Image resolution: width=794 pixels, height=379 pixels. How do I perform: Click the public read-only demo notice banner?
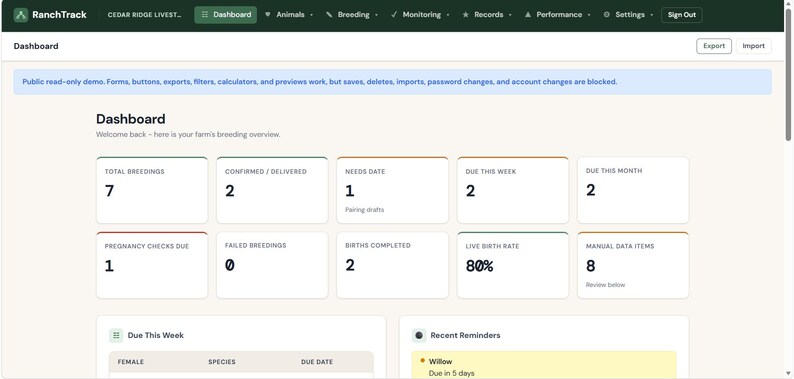[392, 82]
